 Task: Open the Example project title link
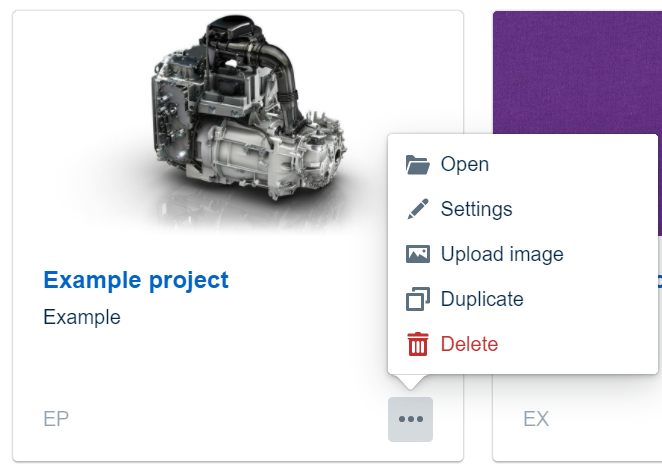click(136, 280)
